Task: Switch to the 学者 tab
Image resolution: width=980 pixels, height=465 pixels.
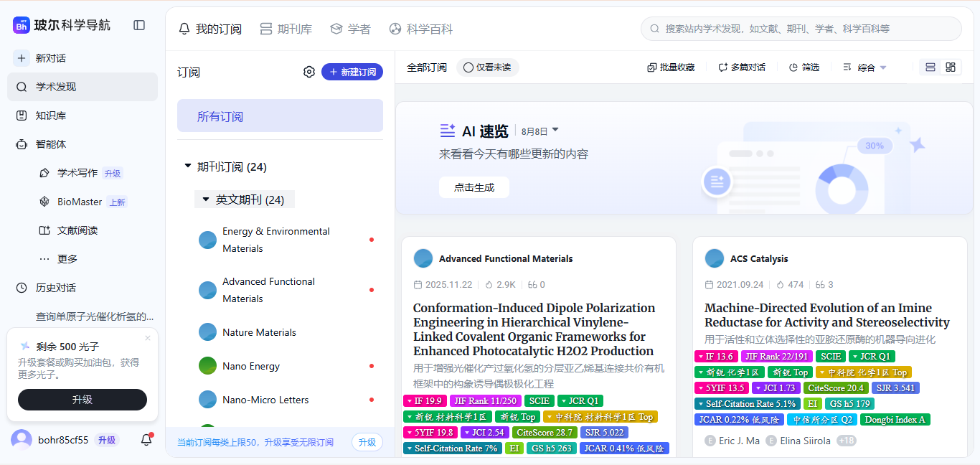Action: click(x=350, y=29)
